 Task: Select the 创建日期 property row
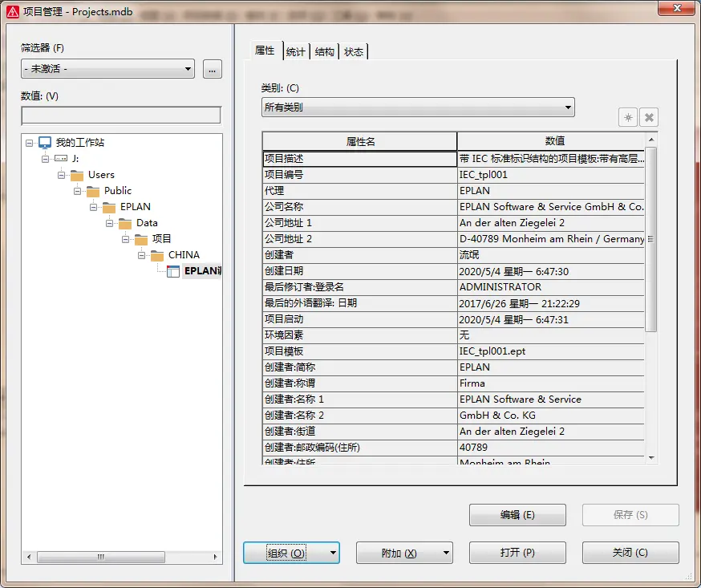tap(453, 271)
